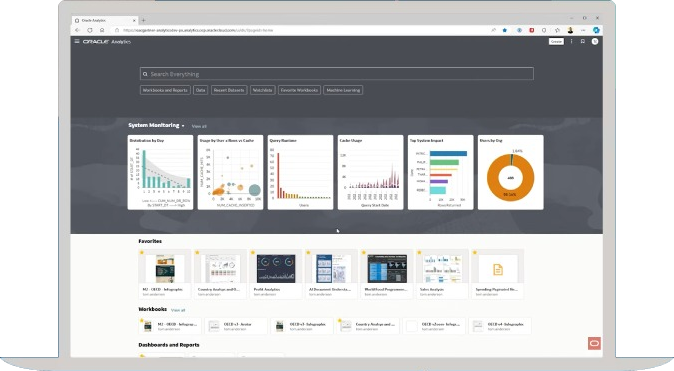674x371 pixels.
Task: Select the Favorite Workbooks filter chip
Action: pos(299,90)
